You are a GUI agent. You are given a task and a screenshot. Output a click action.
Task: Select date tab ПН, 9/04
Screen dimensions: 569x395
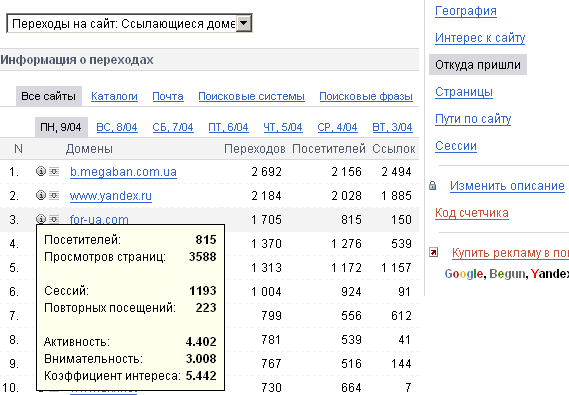click(x=61, y=127)
